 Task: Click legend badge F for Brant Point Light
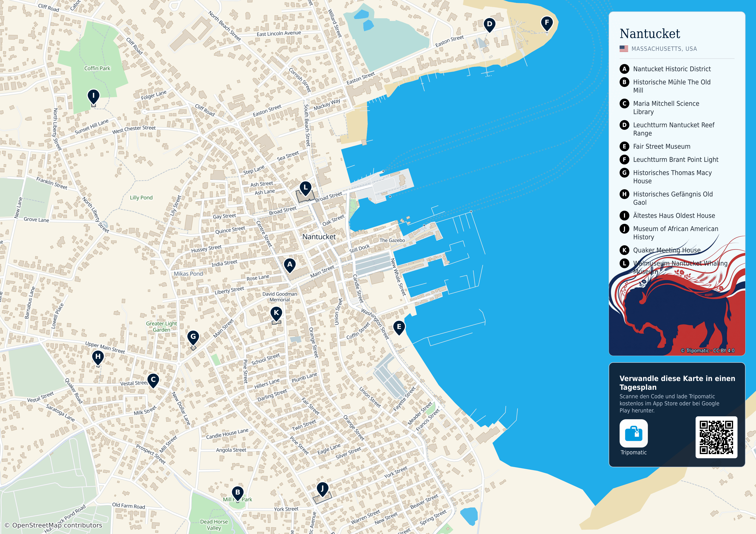point(624,159)
